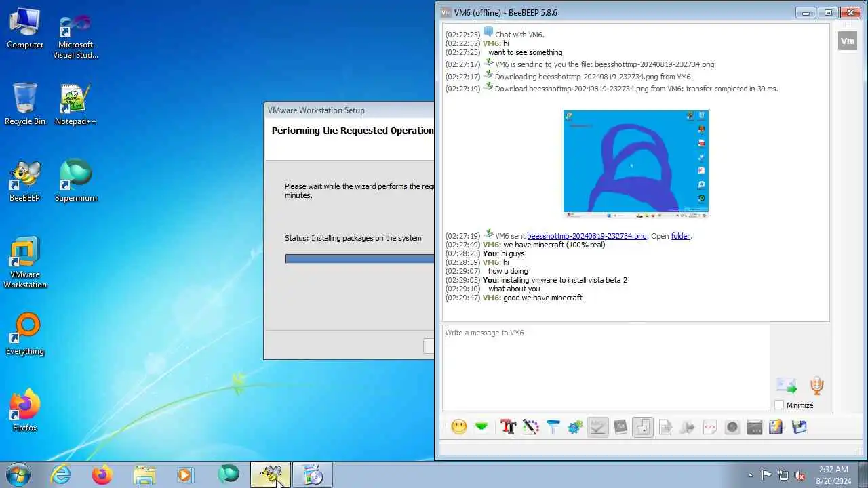Show hidden system tray icons arrow
This screenshot has width=868, height=488.
(x=749, y=475)
